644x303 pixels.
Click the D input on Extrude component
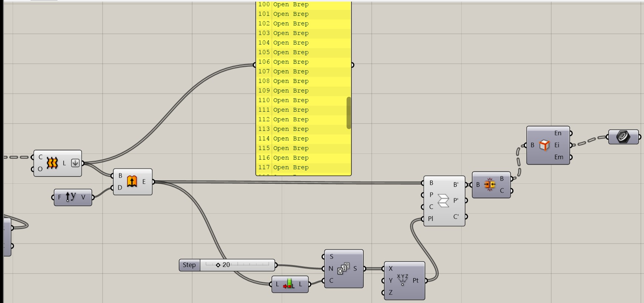[x=120, y=188]
